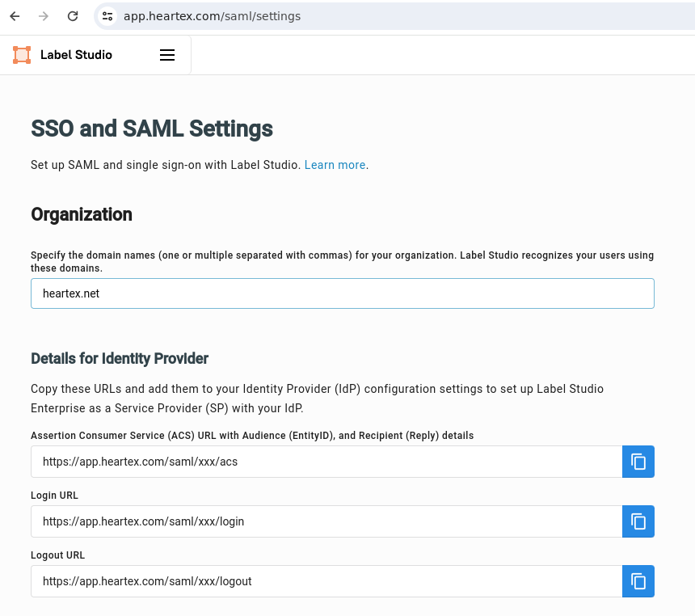Focus the organization domain field with heartex.net

point(342,293)
